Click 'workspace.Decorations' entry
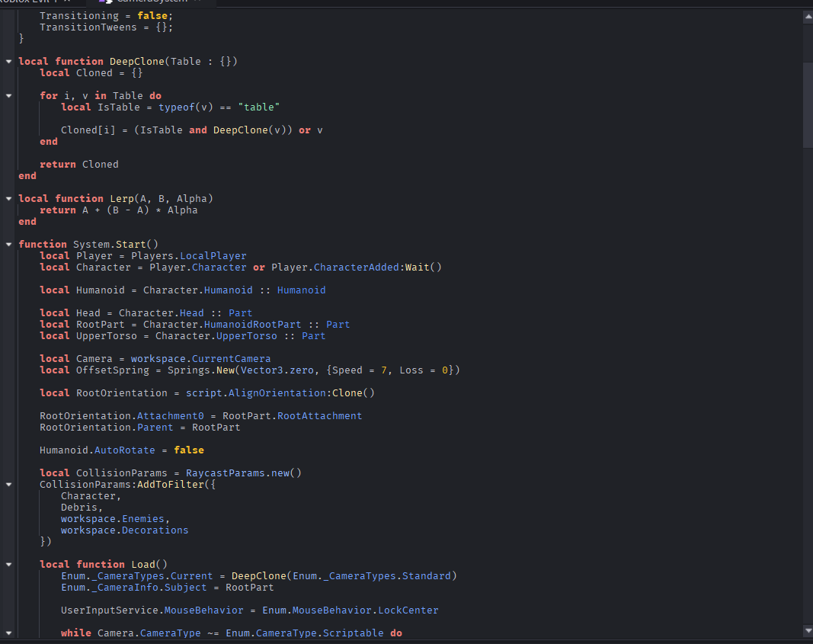The width and height of the screenshot is (813, 644). [124, 530]
